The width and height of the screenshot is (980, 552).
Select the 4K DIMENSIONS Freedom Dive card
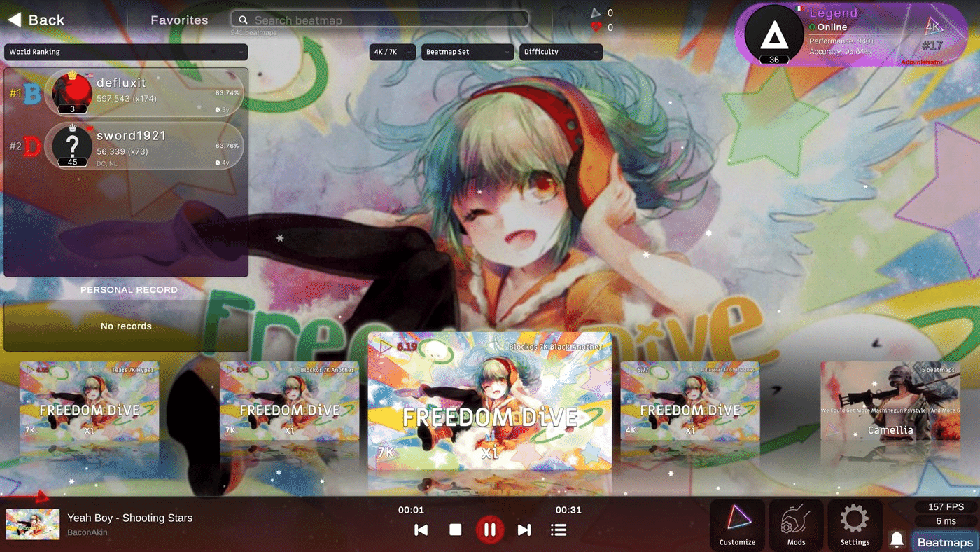pos(690,400)
